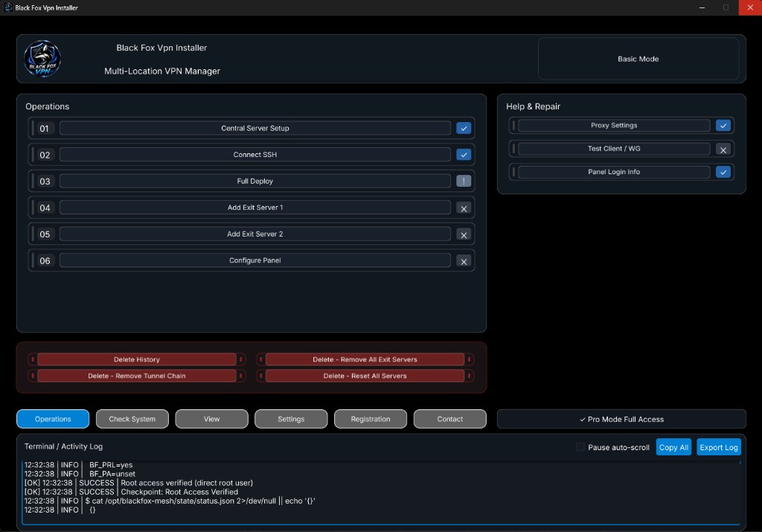Click the X status icon for Test Client / WG
Viewport: 762px width, 532px height.
723,149
